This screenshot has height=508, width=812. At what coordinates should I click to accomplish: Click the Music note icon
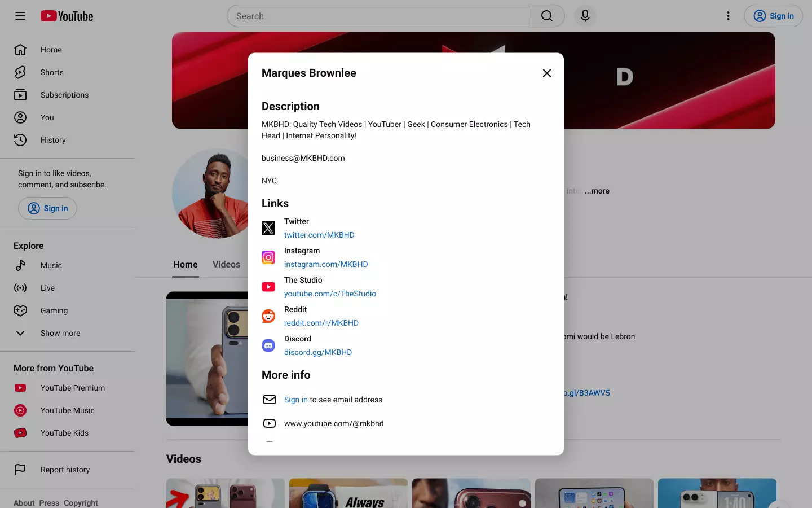click(20, 265)
